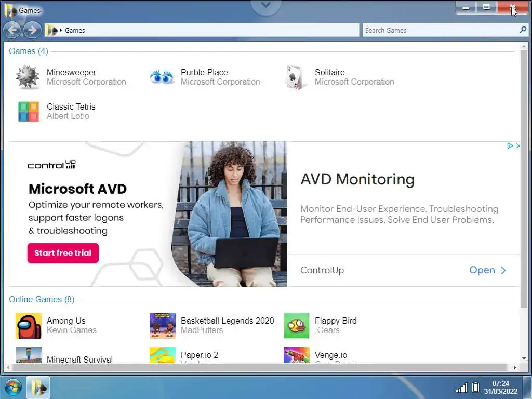The width and height of the screenshot is (532, 399).
Task: Click the horizontal scrollbar left arrow
Action: click(x=8, y=367)
